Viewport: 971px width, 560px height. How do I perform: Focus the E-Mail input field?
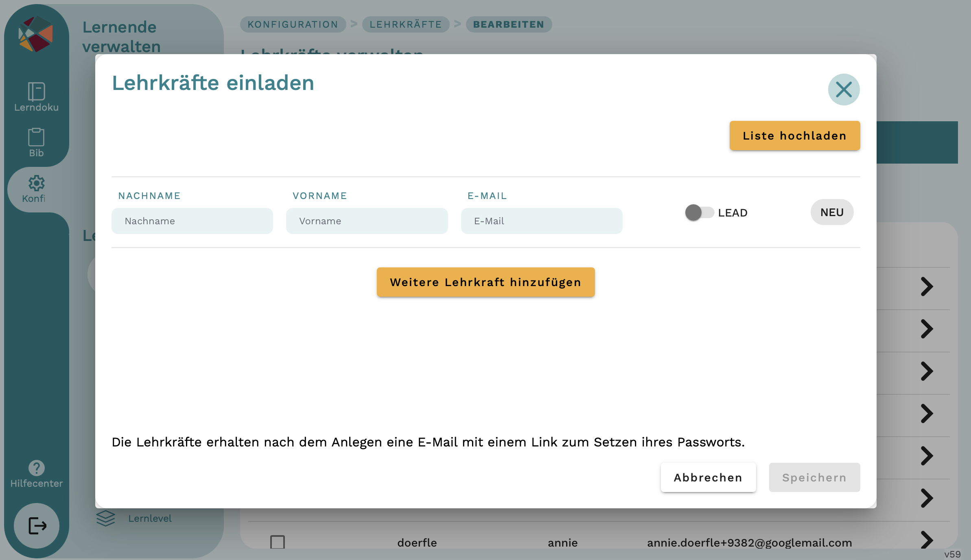pos(541,221)
